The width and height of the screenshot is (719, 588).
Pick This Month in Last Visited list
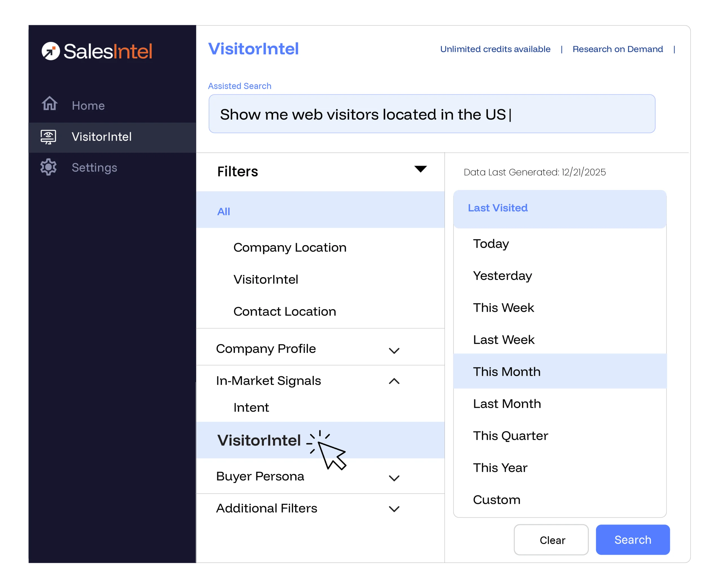coord(560,371)
